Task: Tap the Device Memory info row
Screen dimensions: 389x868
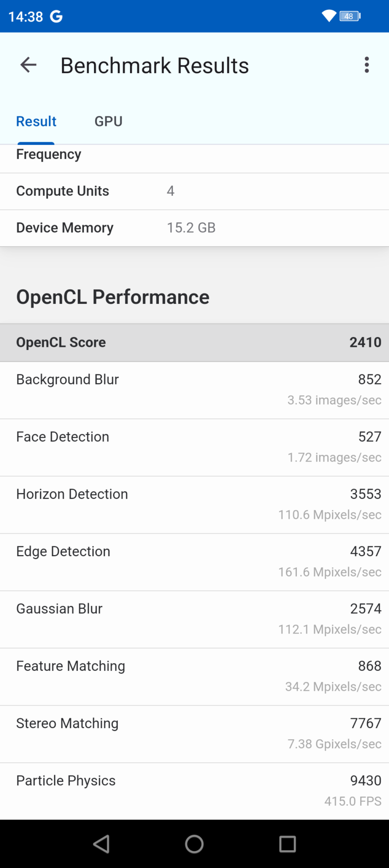Action: click(x=194, y=228)
